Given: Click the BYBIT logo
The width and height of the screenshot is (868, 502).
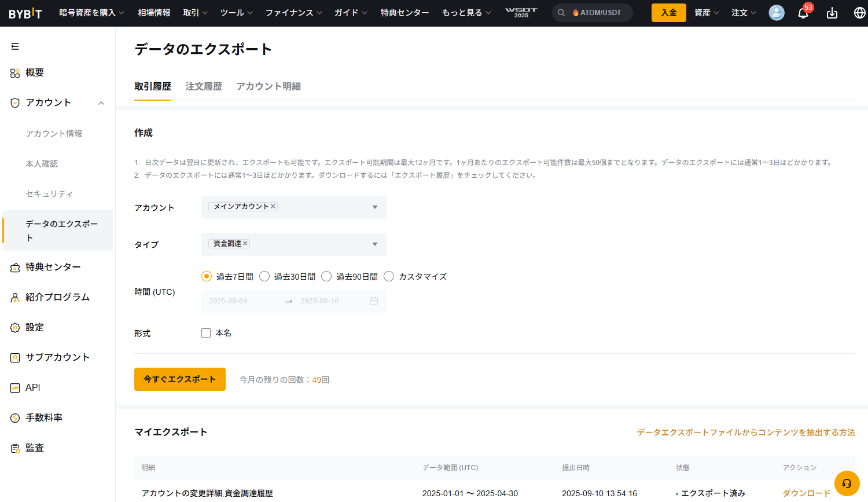Looking at the screenshot, I should pyautogui.click(x=24, y=12).
